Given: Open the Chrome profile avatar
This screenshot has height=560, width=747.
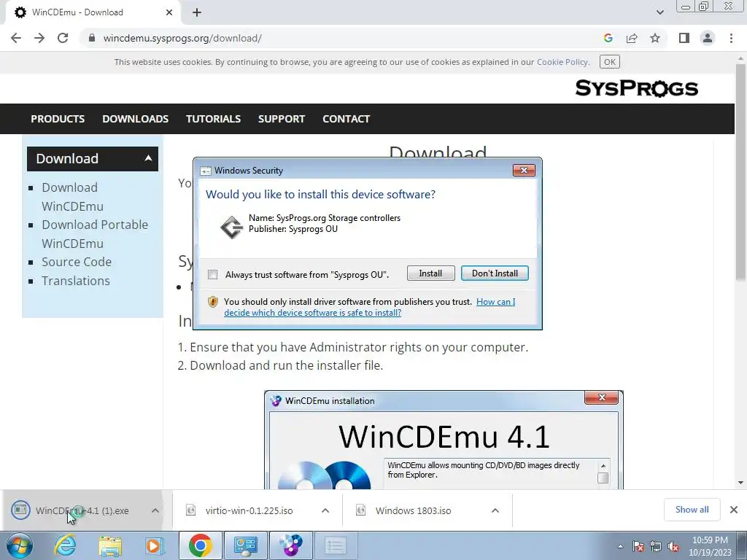Looking at the screenshot, I should click(x=708, y=38).
